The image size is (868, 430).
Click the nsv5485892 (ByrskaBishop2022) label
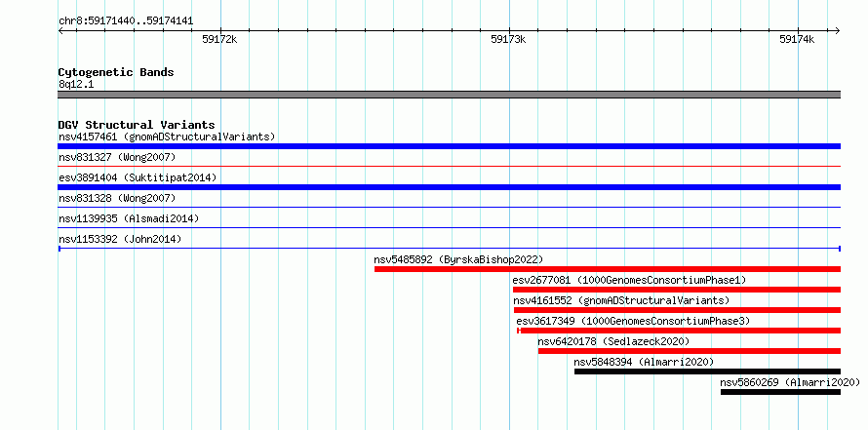(x=458, y=259)
